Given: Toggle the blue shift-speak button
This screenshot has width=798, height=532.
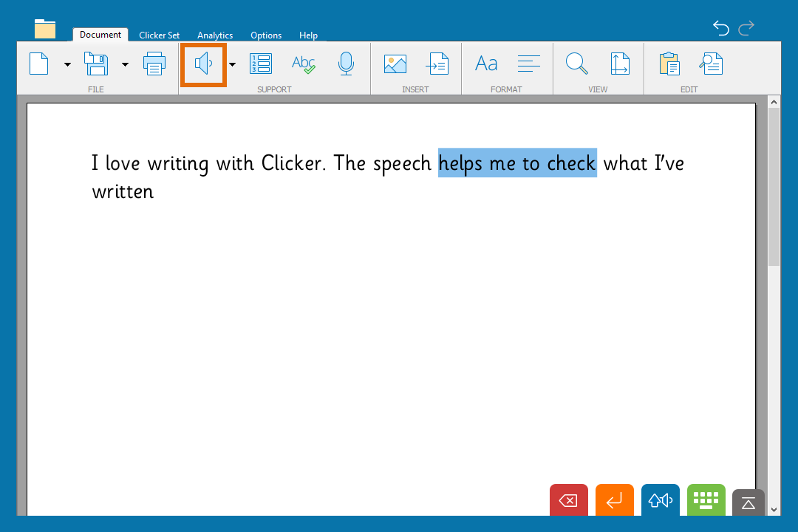Looking at the screenshot, I should 660,501.
